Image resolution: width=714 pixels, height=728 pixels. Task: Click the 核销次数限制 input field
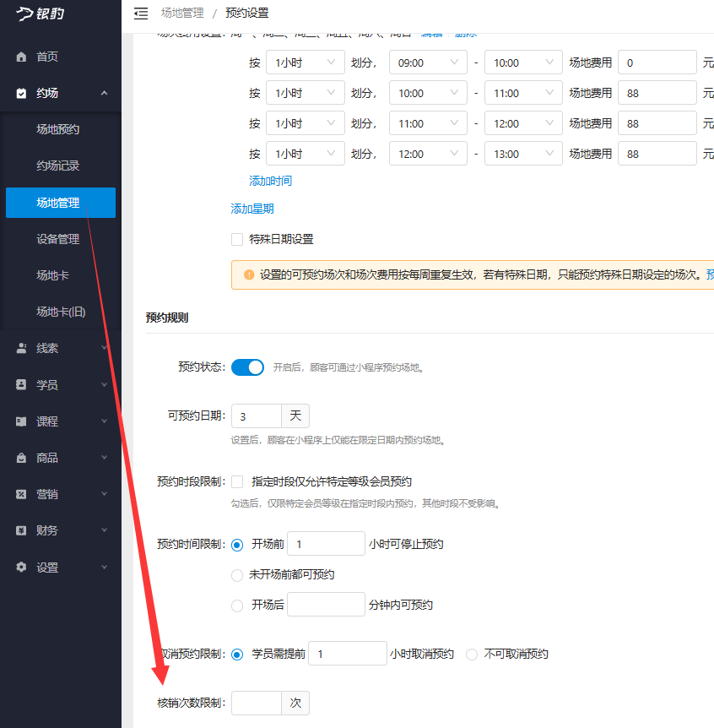point(256,702)
